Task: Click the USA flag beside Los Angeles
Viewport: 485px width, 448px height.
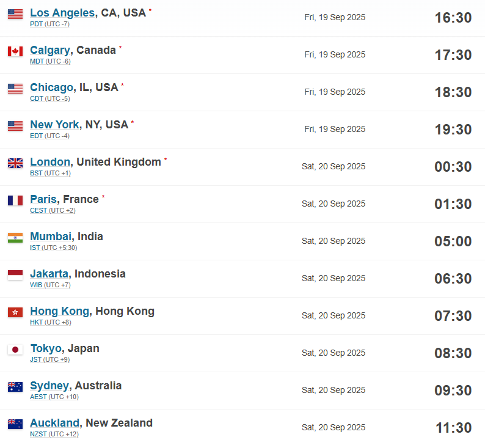Action: coord(15,14)
